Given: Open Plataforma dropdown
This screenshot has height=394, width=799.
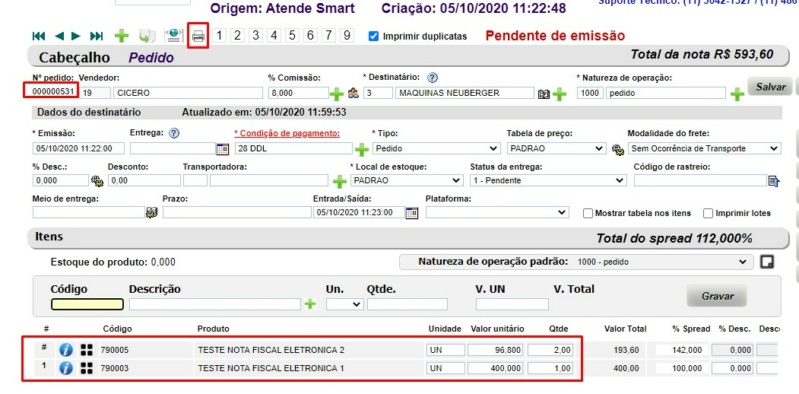Looking at the screenshot, I should coord(497,213).
